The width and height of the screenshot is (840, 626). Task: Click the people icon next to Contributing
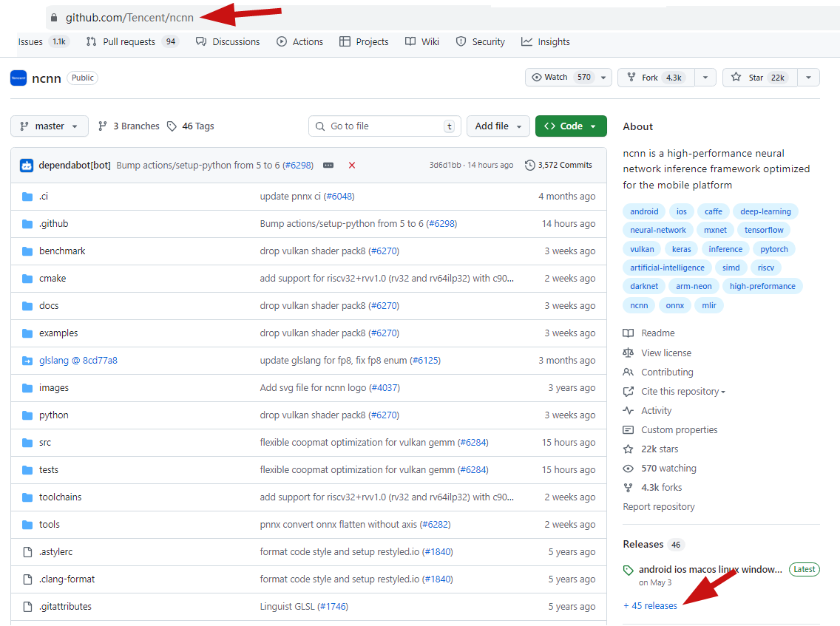coord(629,372)
